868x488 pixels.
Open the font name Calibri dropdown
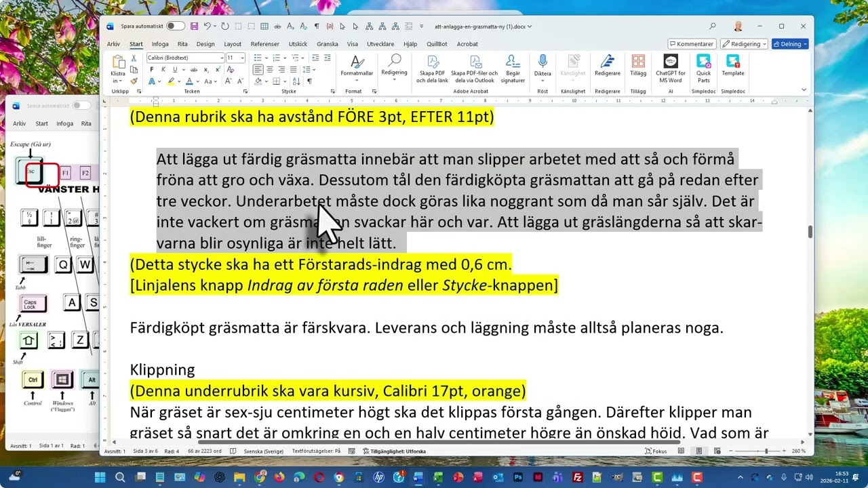222,58
